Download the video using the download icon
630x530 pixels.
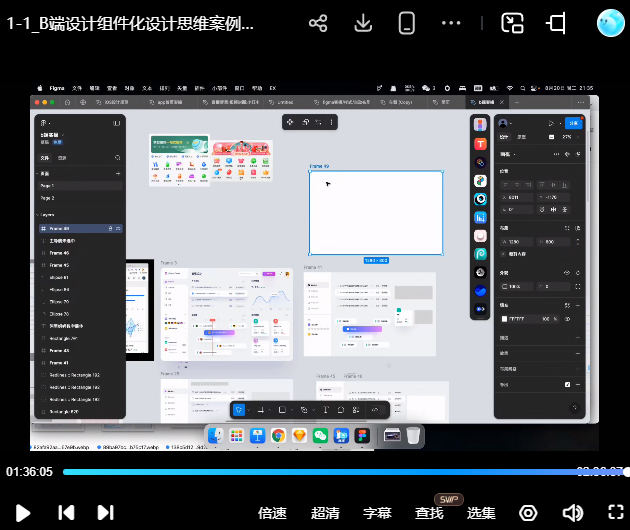364,23
